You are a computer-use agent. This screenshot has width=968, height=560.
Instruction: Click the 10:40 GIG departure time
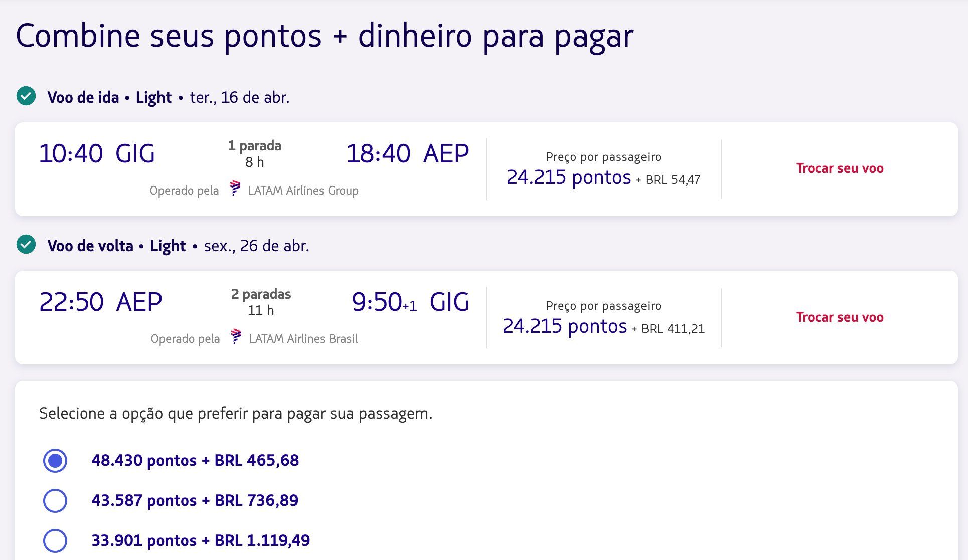coord(97,153)
